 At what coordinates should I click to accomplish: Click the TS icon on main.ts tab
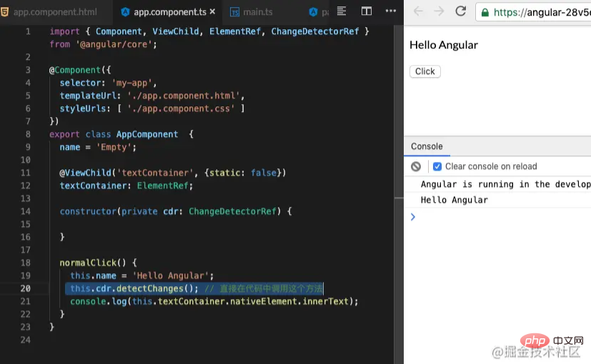234,12
